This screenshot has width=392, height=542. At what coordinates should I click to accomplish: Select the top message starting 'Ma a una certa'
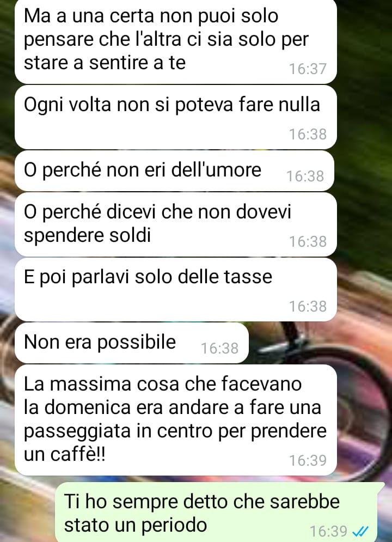tap(175, 41)
